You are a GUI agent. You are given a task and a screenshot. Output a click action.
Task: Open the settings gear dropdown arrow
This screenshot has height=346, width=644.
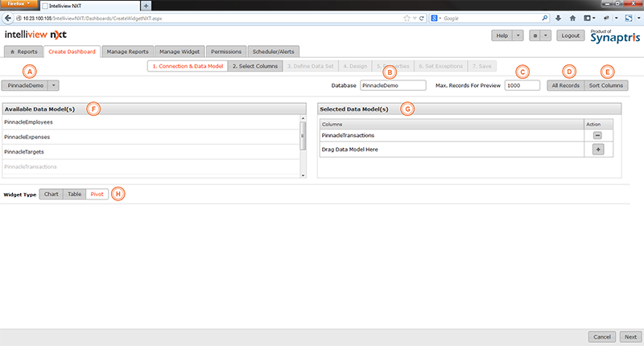(x=546, y=35)
